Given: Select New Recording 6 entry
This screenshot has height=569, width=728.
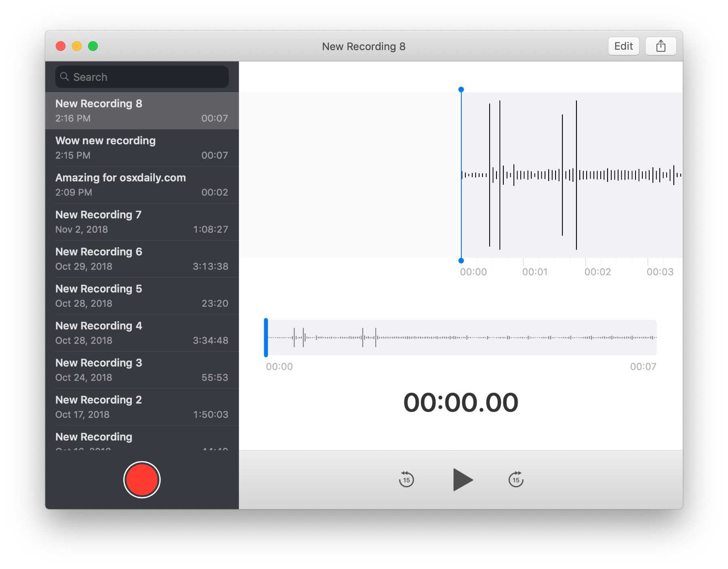Looking at the screenshot, I should click(x=142, y=259).
